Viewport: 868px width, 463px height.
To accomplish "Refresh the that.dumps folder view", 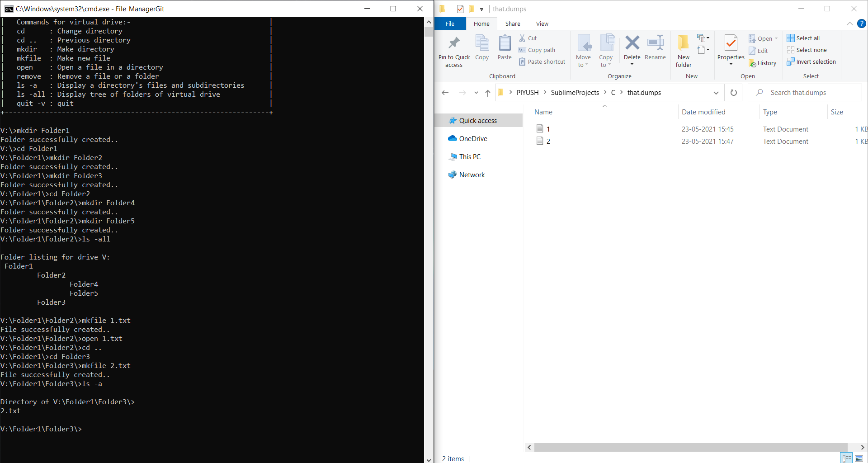I will pyautogui.click(x=733, y=93).
